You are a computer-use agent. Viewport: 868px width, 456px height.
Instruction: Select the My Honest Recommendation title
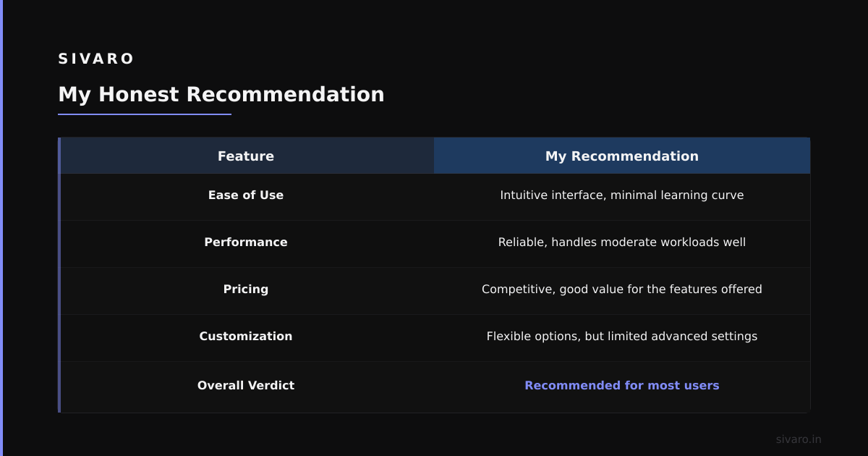(x=221, y=95)
